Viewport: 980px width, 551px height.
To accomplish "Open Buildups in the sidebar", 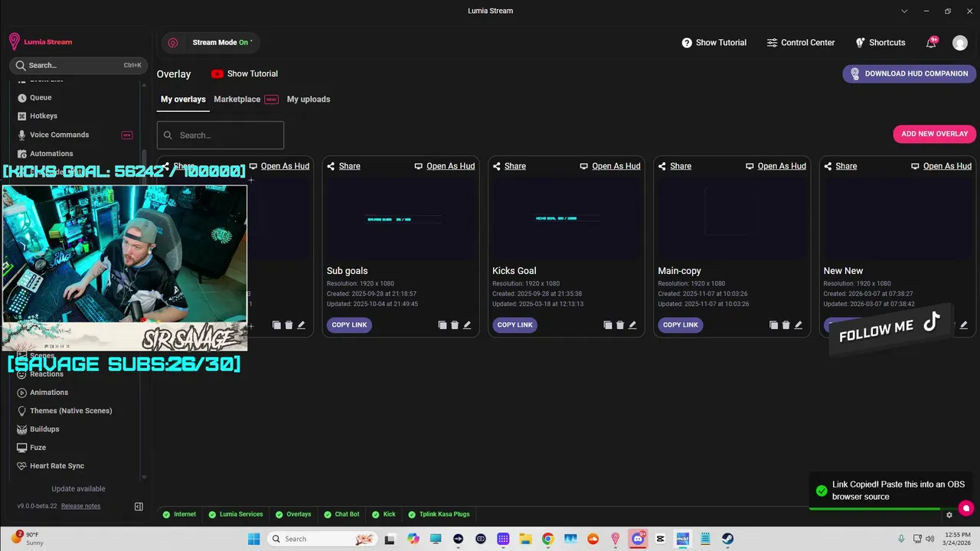I will coord(44,429).
